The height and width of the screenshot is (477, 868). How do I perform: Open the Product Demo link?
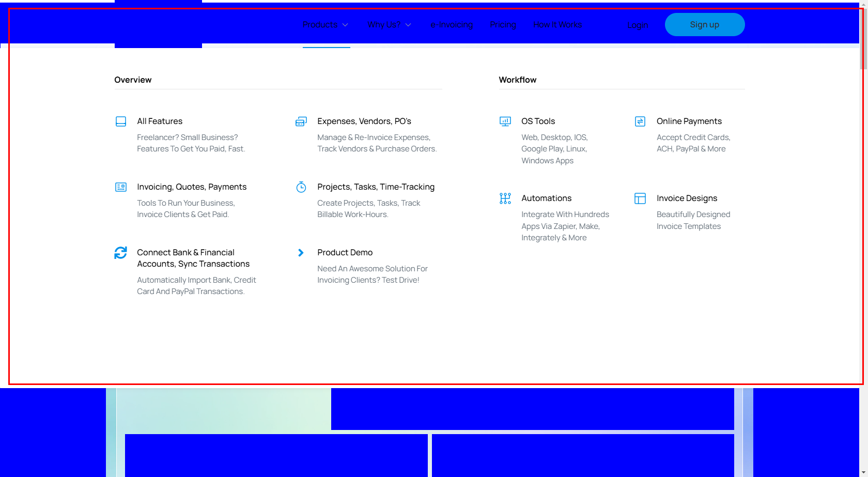[x=345, y=253]
